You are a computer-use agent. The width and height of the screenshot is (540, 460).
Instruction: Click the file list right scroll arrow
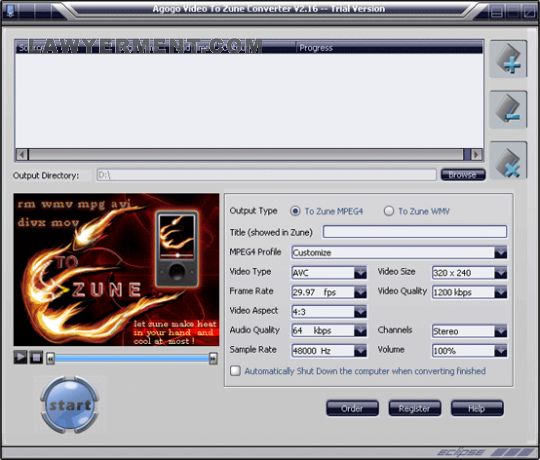[x=477, y=155]
